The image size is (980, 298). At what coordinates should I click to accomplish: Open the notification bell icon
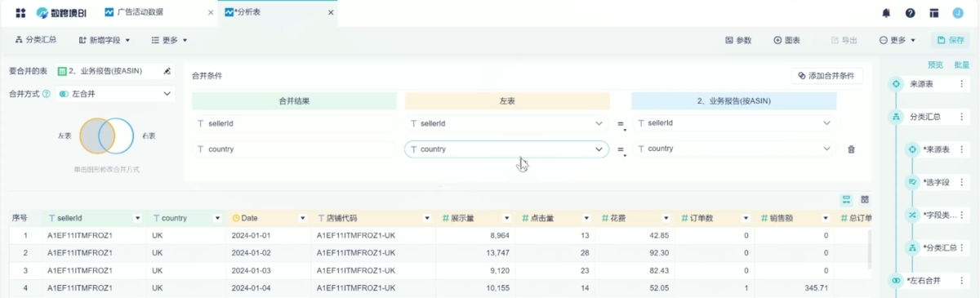[886, 13]
